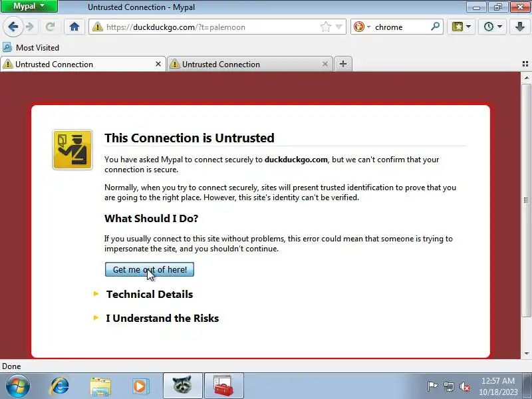Image resolution: width=532 pixels, height=399 pixels.
Task: Minimize the Mypal window
Action: (x=476, y=7)
